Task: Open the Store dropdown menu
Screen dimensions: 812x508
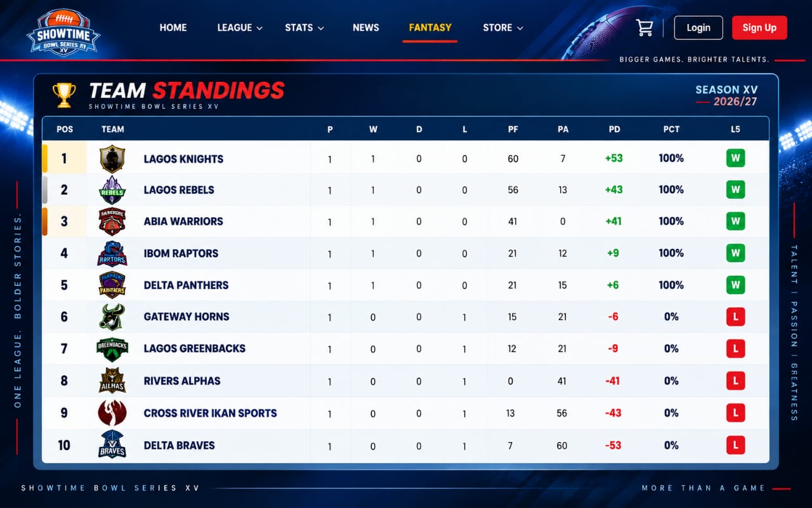Action: (503, 28)
